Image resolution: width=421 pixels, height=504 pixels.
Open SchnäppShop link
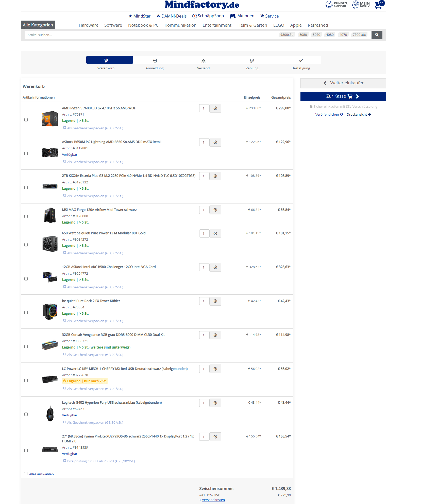(208, 16)
